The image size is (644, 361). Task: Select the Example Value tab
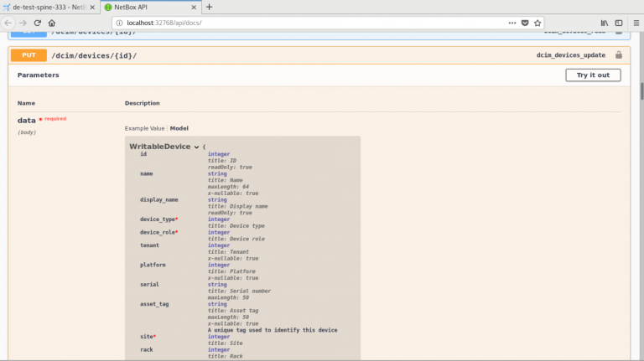coord(145,128)
